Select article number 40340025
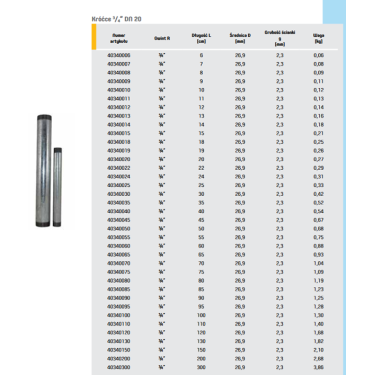Viewport: 375px width, 375px height. pyautogui.click(x=119, y=185)
